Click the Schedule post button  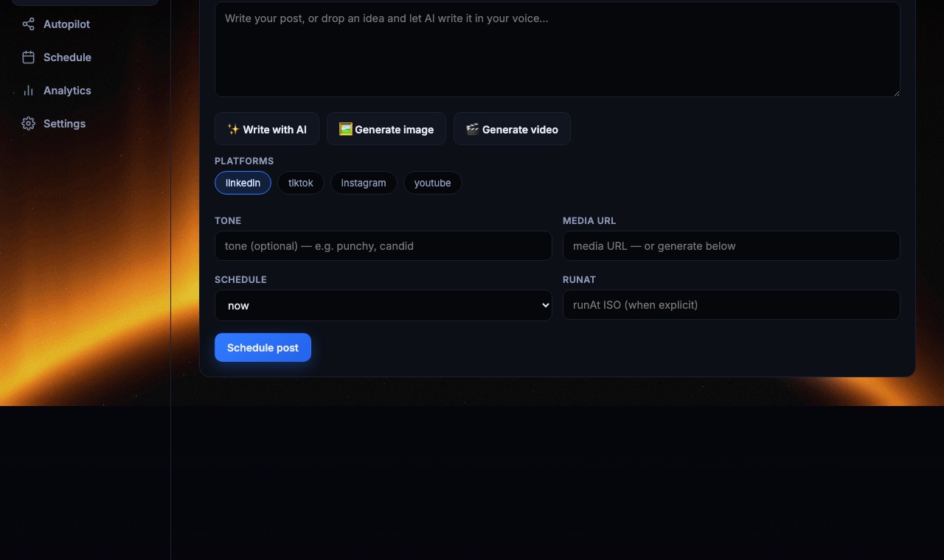click(x=263, y=348)
